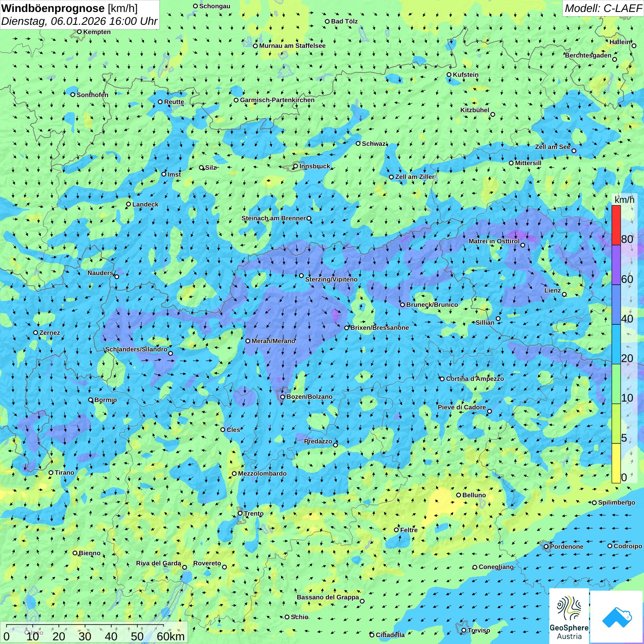
Task: Click the Conegliano town label
Action: (x=496, y=567)
